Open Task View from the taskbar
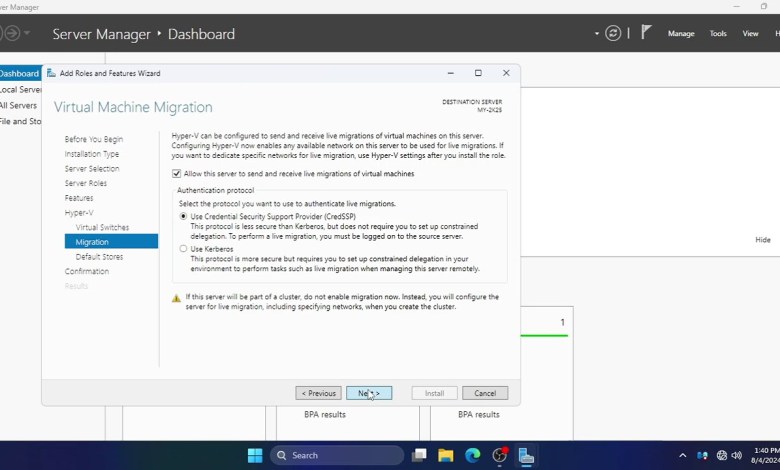 click(419, 455)
